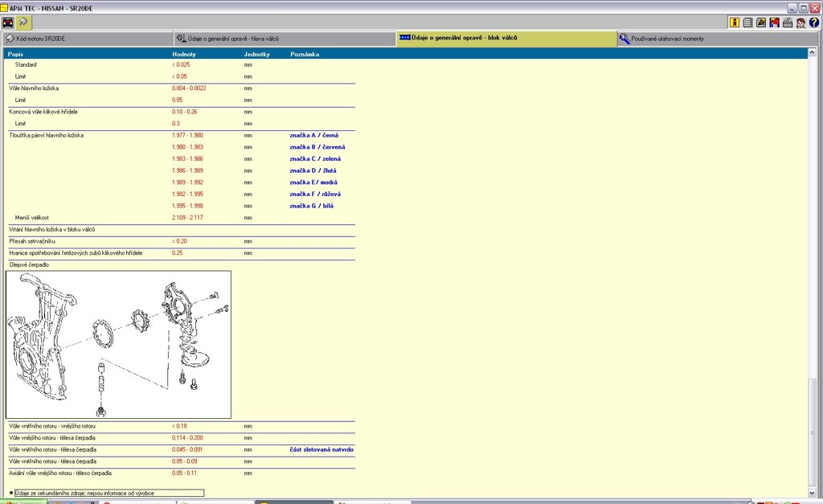The height and width of the screenshot is (504, 823).
Task: Click the support person face icon
Action: point(800,23)
